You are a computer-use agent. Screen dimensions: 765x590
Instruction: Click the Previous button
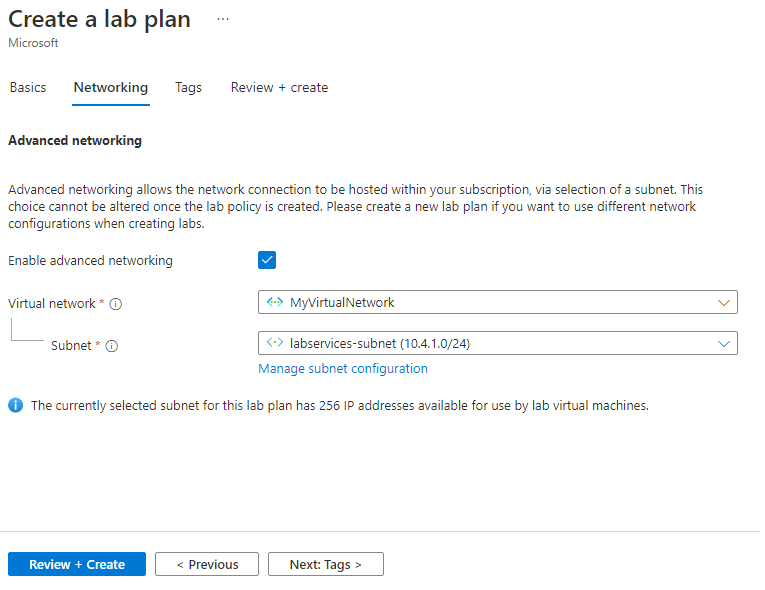click(207, 564)
